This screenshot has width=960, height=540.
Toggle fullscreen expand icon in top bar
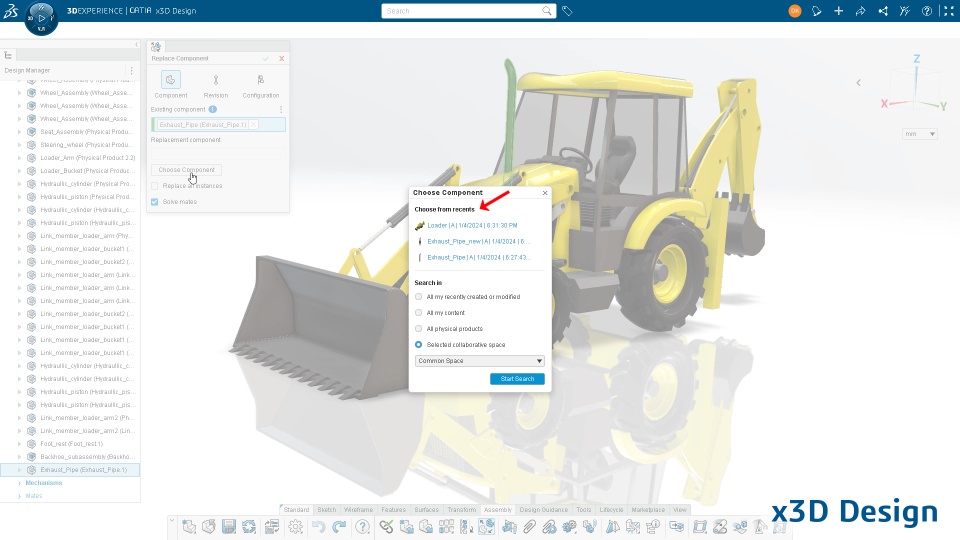tap(949, 11)
